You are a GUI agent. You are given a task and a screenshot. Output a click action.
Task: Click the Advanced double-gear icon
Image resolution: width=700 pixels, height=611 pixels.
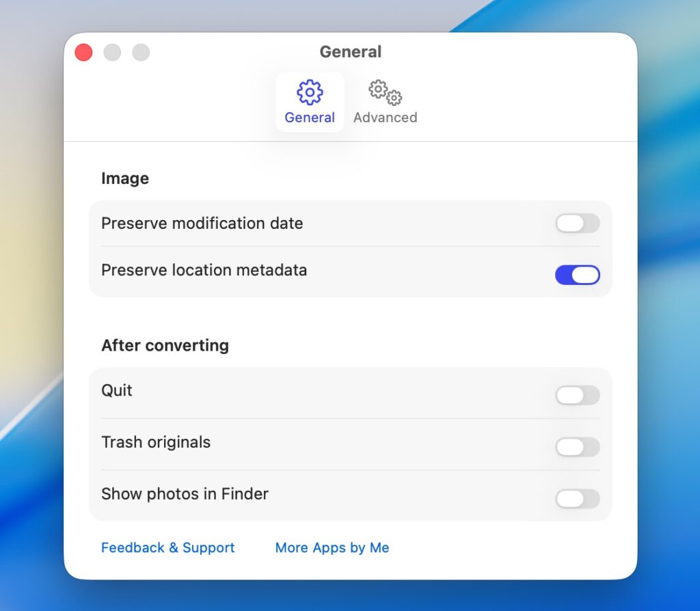(386, 92)
